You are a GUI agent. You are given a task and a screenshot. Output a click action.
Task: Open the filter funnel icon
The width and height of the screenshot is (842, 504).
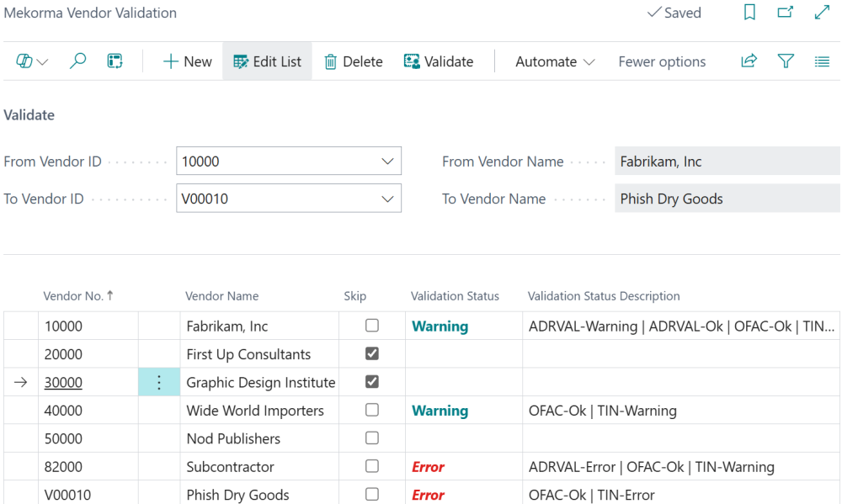786,61
